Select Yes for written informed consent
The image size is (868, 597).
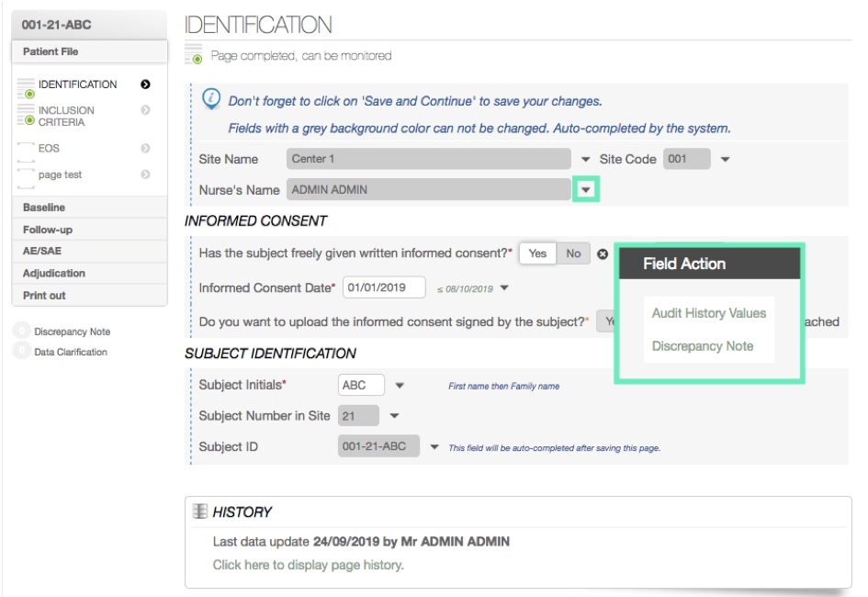537,253
